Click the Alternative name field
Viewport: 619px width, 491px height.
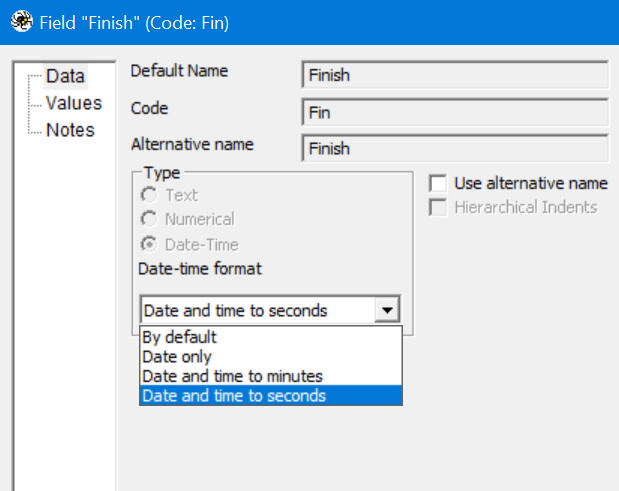point(455,149)
